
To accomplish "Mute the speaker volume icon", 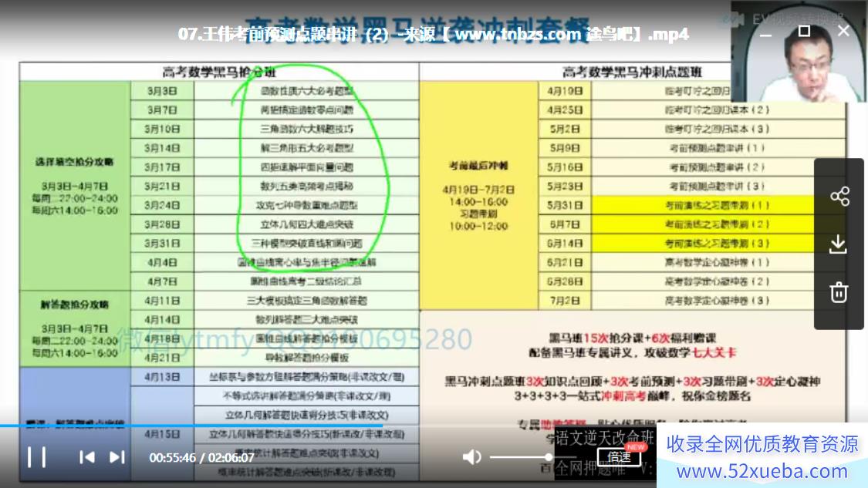I will 471,457.
